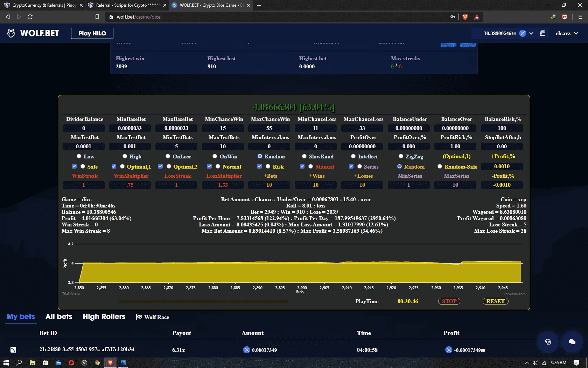Screen dimensions: 588x368
Task: Select the High radio option
Action: 125,156
